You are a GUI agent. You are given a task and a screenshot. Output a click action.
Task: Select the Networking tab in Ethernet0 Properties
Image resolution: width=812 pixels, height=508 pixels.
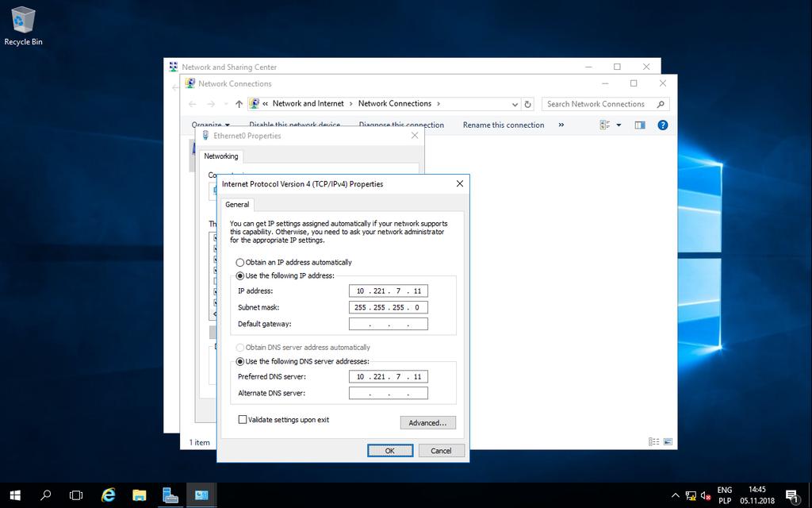tap(221, 156)
